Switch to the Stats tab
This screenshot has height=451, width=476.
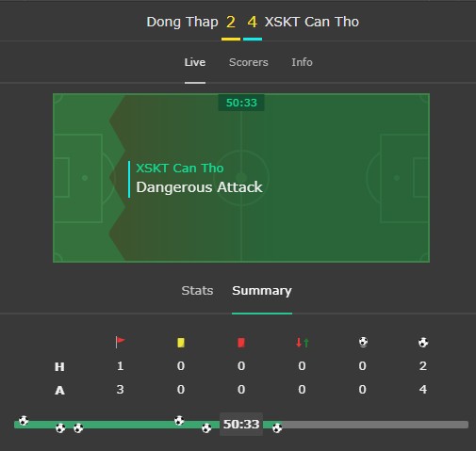(x=197, y=290)
